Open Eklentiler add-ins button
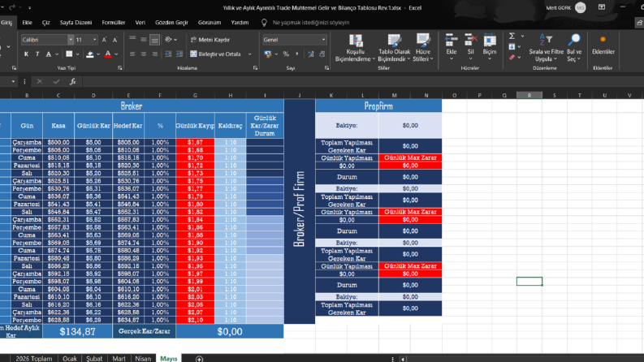 (603, 45)
